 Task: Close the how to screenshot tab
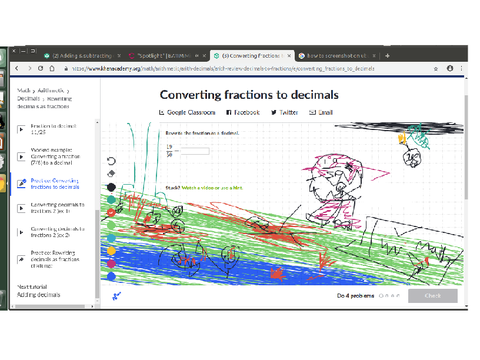click(x=374, y=56)
